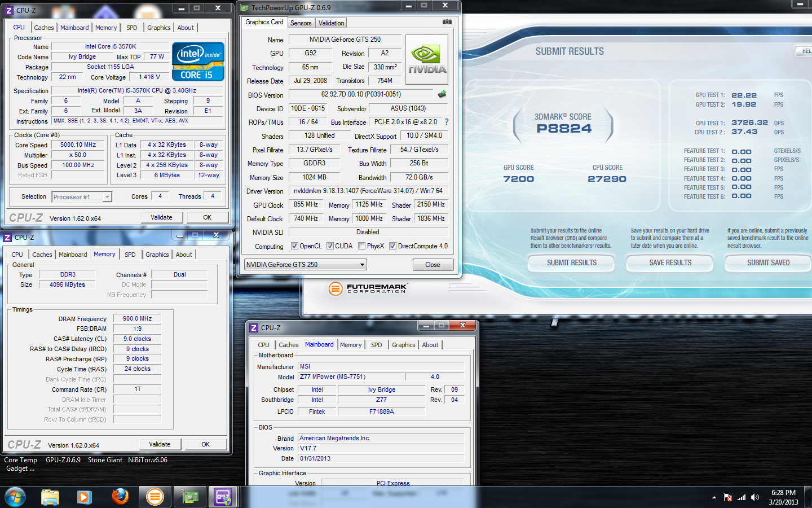Click the Core Speed field 5000.10 MHz
Viewport: 812px width, 508px height.
pos(78,145)
